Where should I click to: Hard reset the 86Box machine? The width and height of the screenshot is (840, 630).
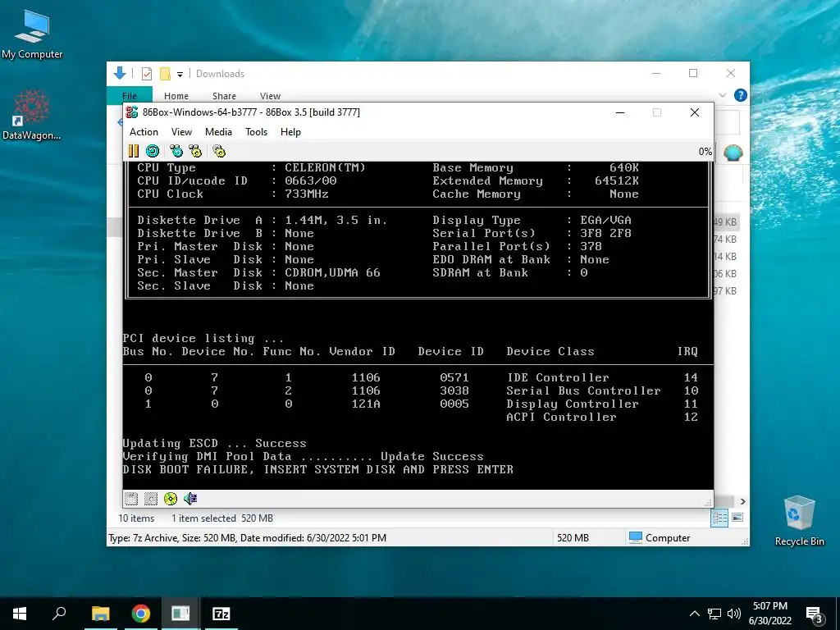[x=153, y=151]
